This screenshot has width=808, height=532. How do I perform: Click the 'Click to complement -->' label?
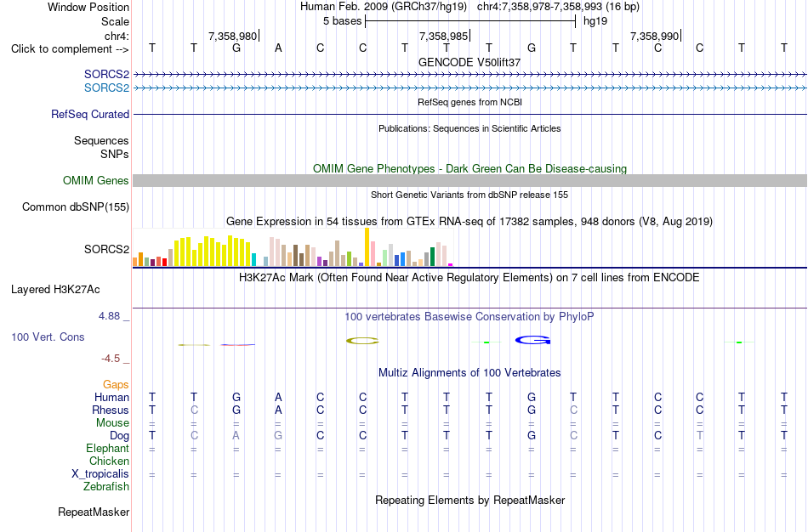coord(70,49)
